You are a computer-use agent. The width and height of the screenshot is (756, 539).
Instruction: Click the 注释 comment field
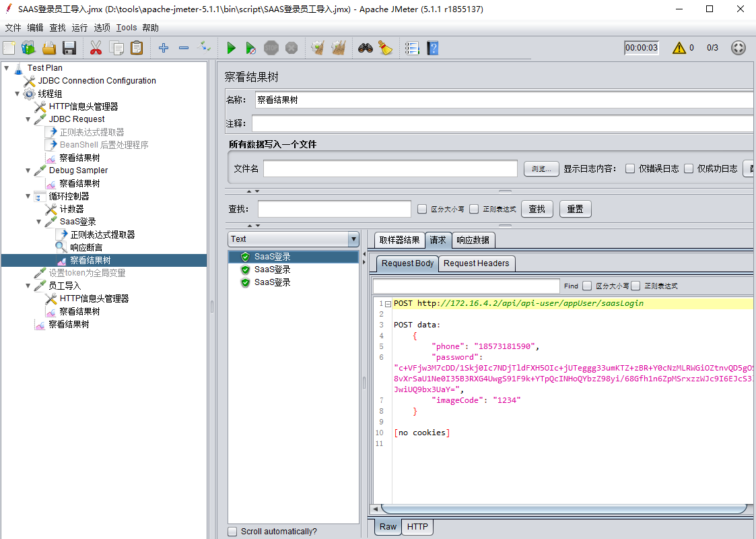click(502, 123)
